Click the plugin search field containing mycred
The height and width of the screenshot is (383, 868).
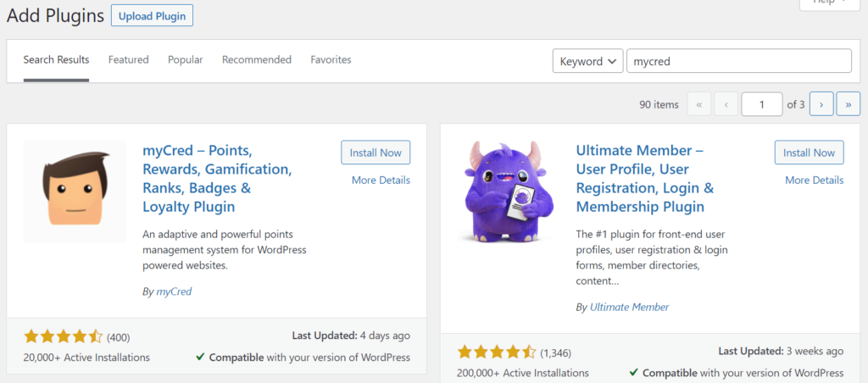(738, 61)
